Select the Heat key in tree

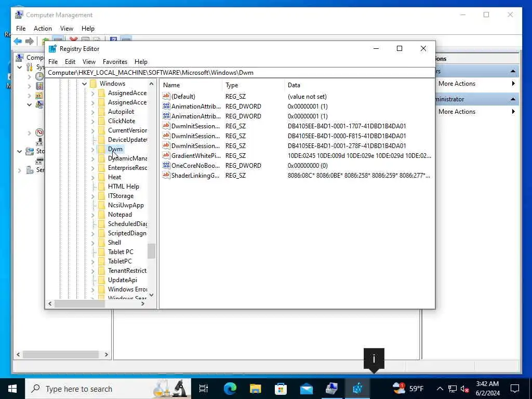click(x=114, y=177)
